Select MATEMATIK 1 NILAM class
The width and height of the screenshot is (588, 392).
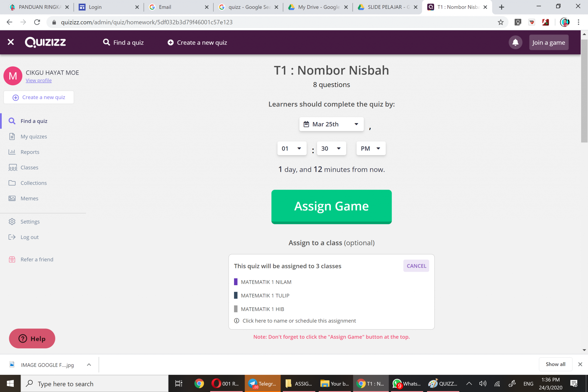tap(266, 282)
